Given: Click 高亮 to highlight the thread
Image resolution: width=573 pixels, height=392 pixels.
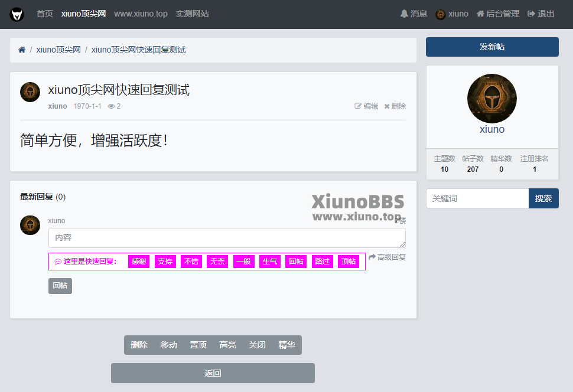Looking at the screenshot, I should [x=227, y=345].
